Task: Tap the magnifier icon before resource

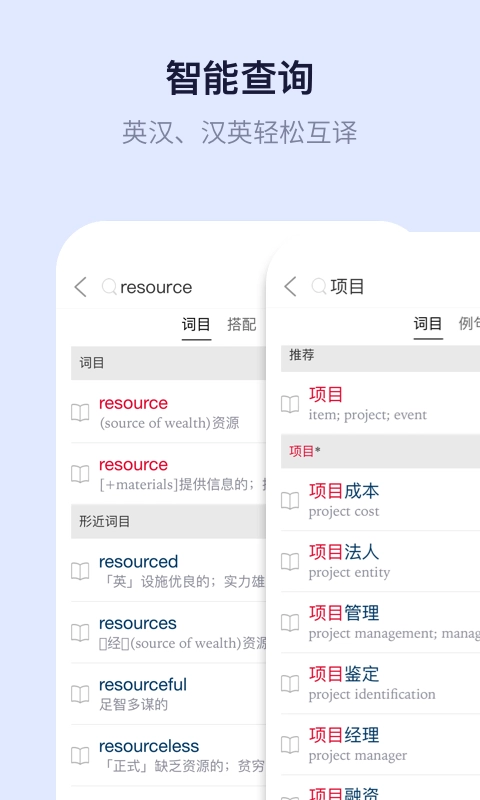Action: coord(109,287)
